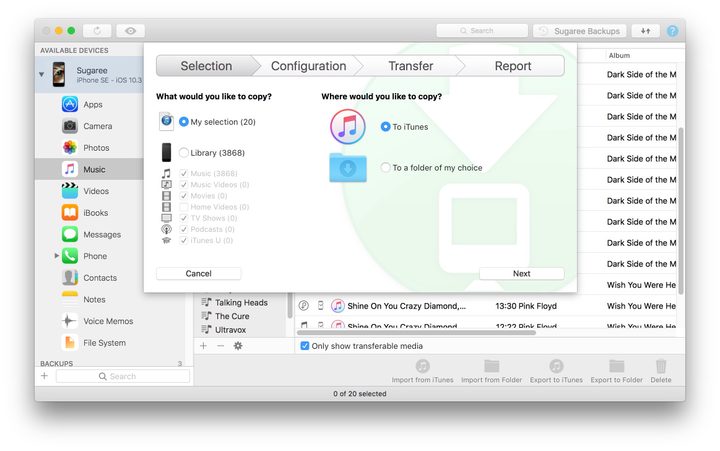
Task: Select Shine On You Crazy Diamond 13:30 track
Action: pos(487,306)
